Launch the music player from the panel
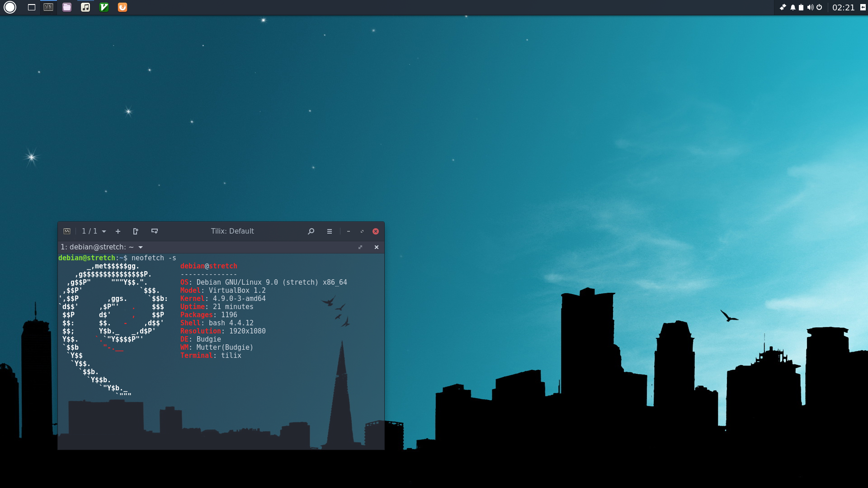Viewport: 868px width, 488px height. coord(85,7)
